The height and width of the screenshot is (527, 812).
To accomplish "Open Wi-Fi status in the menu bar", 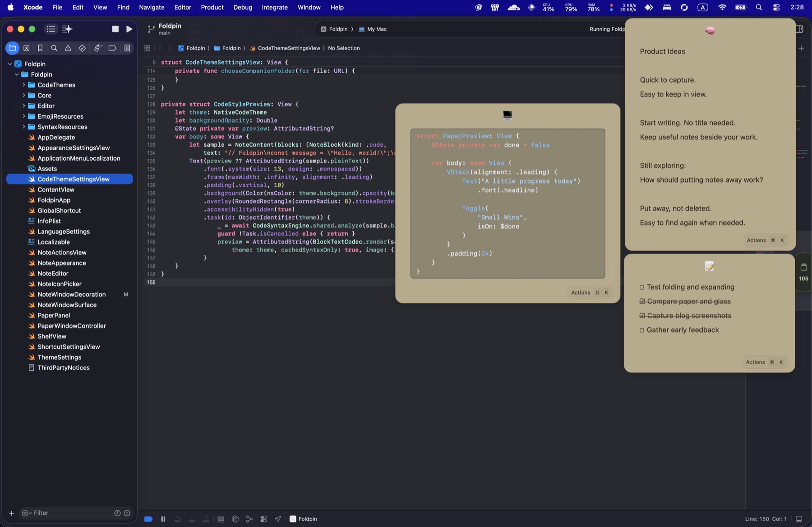I will (722, 7).
